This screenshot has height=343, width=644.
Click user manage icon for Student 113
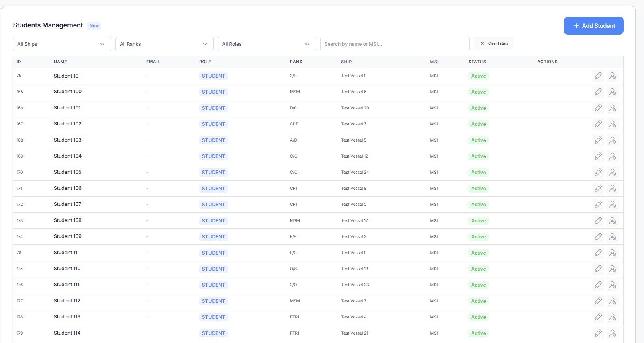coord(613,317)
